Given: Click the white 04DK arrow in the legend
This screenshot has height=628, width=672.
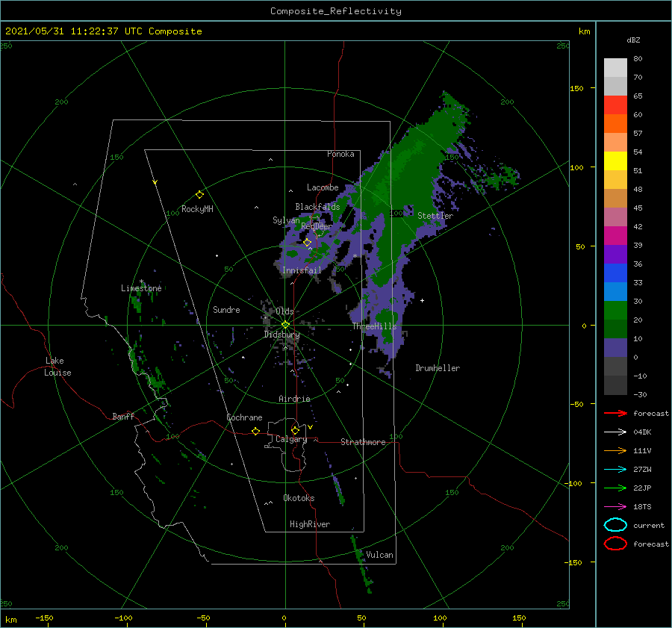Looking at the screenshot, I should [615, 432].
